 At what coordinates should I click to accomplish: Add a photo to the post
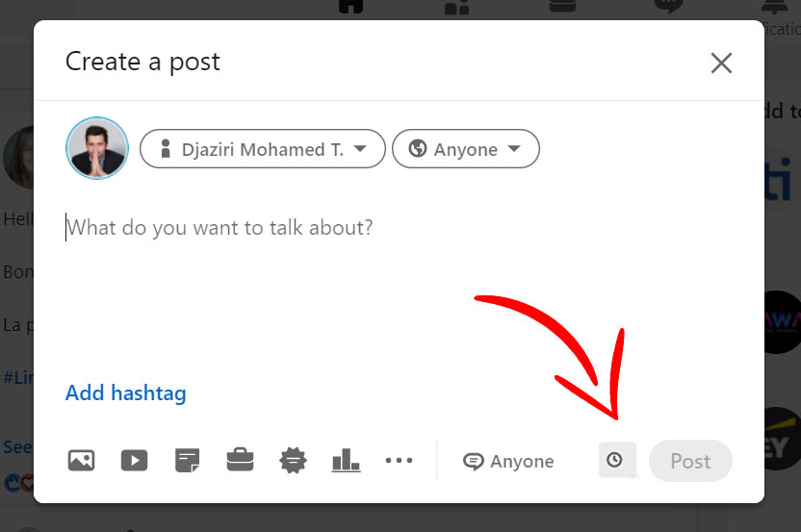[x=82, y=461]
